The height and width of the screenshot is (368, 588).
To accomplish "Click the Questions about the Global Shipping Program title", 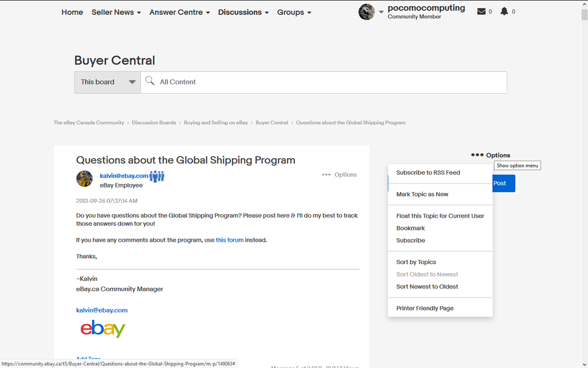I will pyautogui.click(x=186, y=160).
